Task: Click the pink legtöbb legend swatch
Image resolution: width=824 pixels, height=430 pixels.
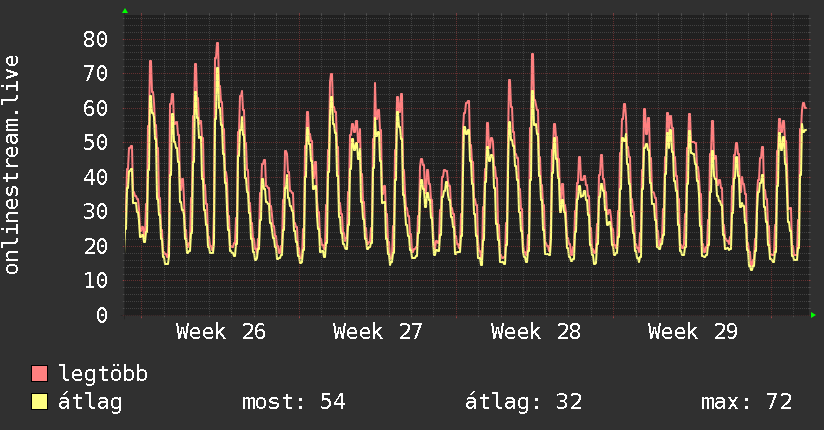Action: 39,373
